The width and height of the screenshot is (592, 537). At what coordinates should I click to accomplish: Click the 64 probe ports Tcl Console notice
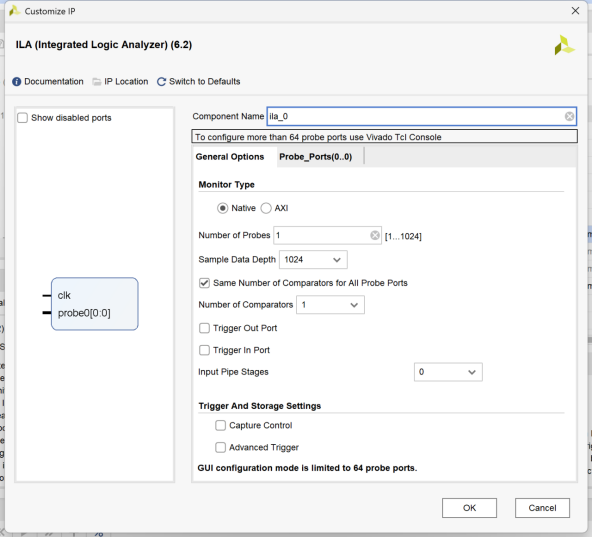click(384, 136)
